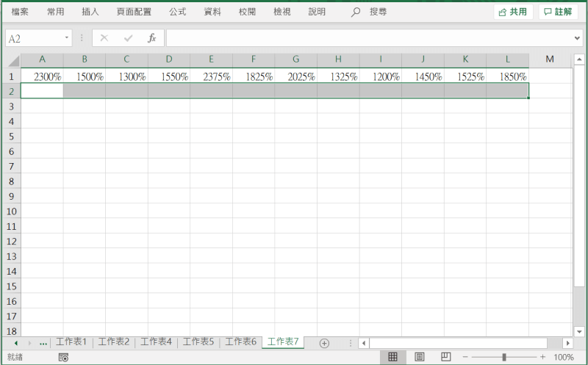Click the 搜尋 search box

pyautogui.click(x=378, y=12)
